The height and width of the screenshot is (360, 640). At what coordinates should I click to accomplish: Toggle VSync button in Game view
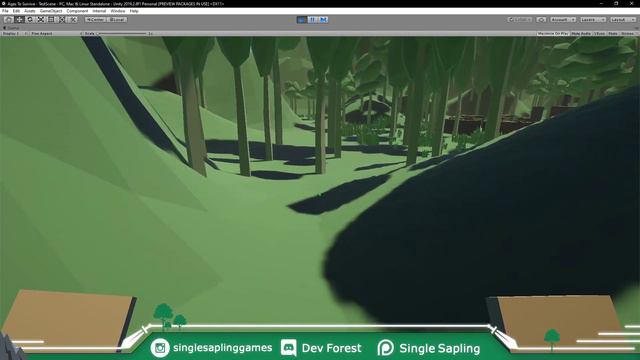click(599, 33)
